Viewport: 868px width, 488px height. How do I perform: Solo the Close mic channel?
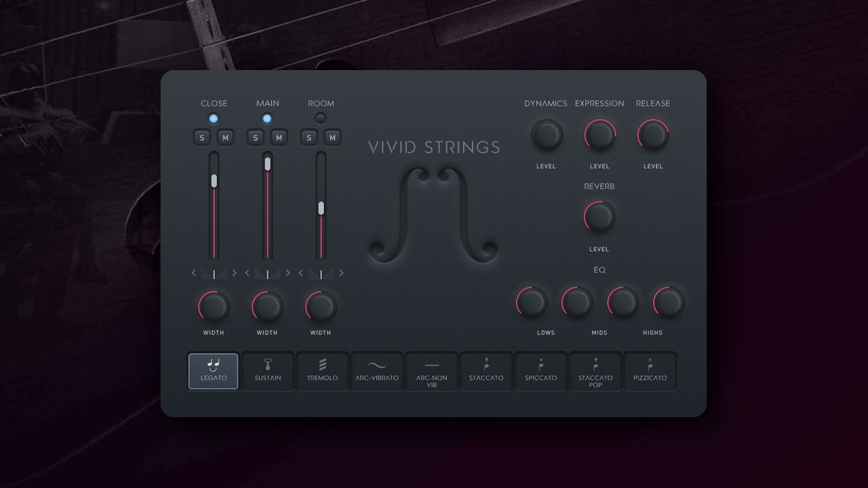pyautogui.click(x=203, y=137)
